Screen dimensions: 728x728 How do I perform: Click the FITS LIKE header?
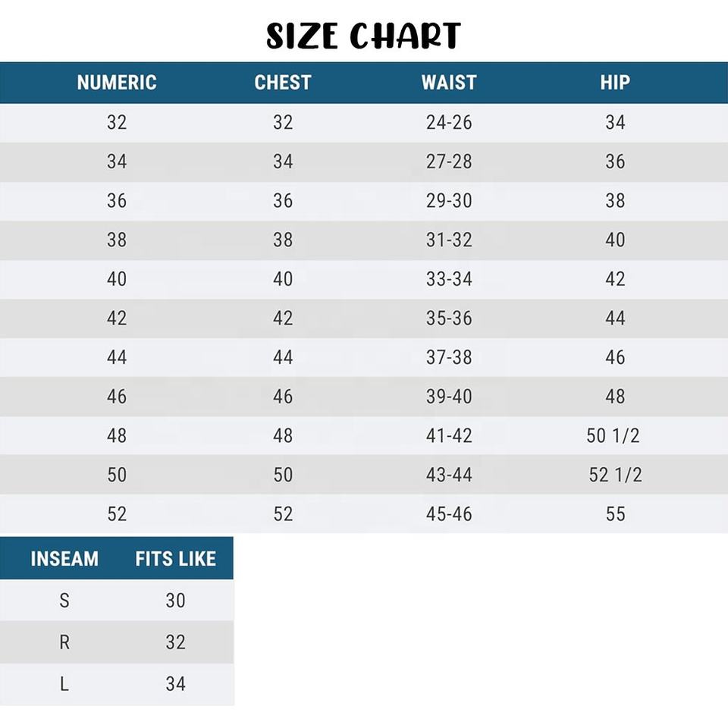(176, 559)
